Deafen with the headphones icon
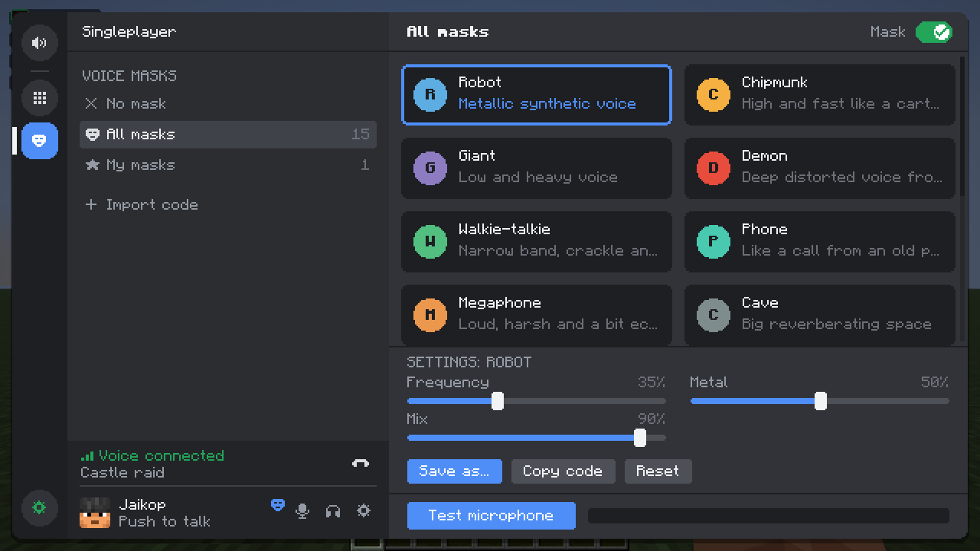The width and height of the screenshot is (980, 551). 333,511
